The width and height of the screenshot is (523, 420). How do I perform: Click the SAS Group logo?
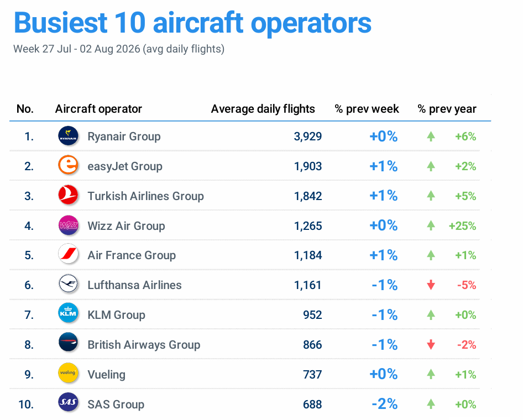(x=69, y=403)
